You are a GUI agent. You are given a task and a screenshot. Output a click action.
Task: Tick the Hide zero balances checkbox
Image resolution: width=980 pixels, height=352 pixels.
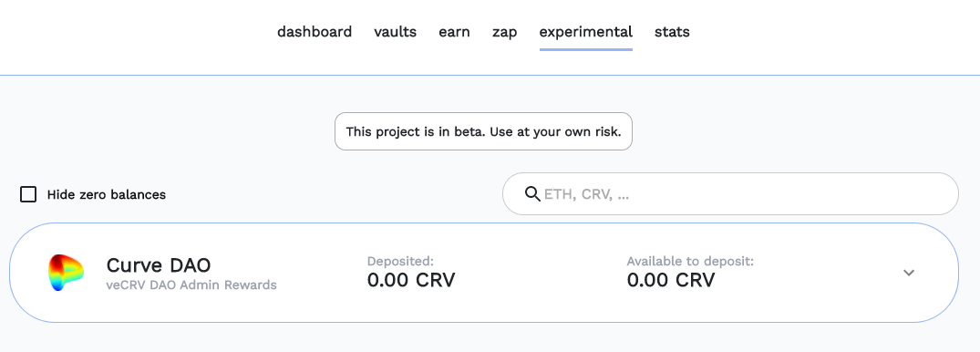(x=28, y=194)
